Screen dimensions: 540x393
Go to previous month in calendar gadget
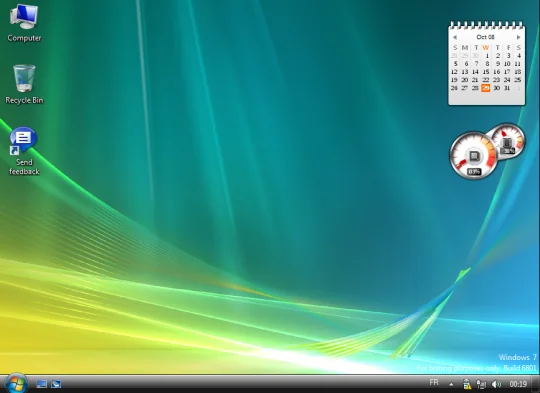click(455, 37)
